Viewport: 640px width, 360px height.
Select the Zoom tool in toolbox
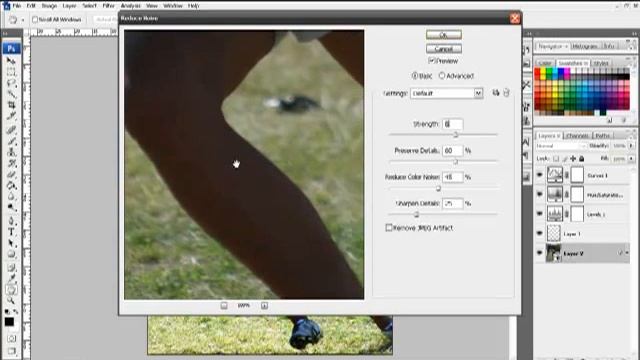pos(11,301)
